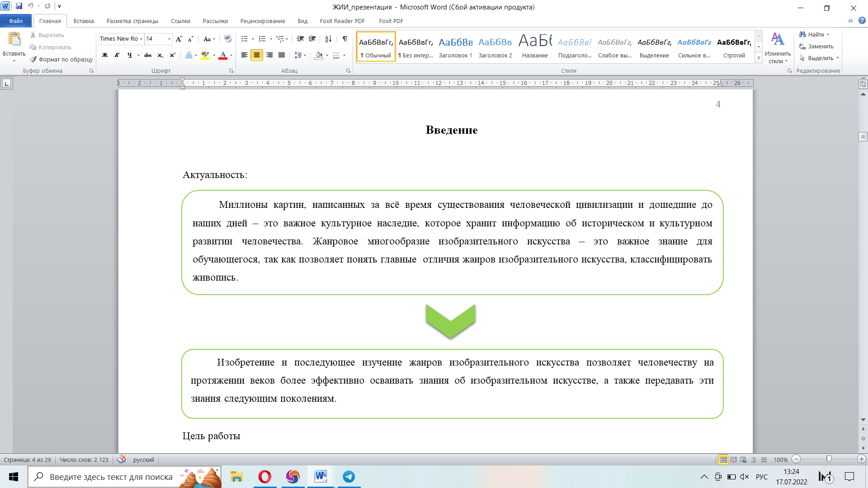Click the Paste clipboard icon
Viewport: 868px width, 488px height.
coord(14,39)
